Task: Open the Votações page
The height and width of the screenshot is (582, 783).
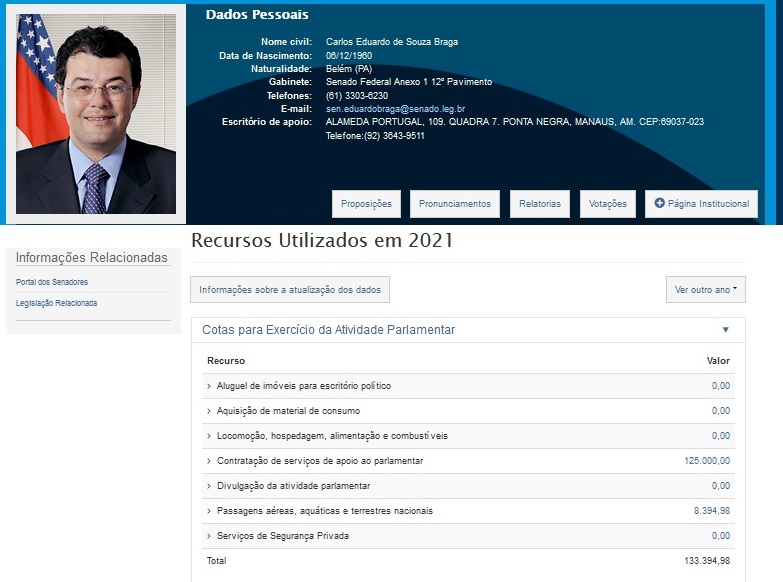Action: pos(607,204)
